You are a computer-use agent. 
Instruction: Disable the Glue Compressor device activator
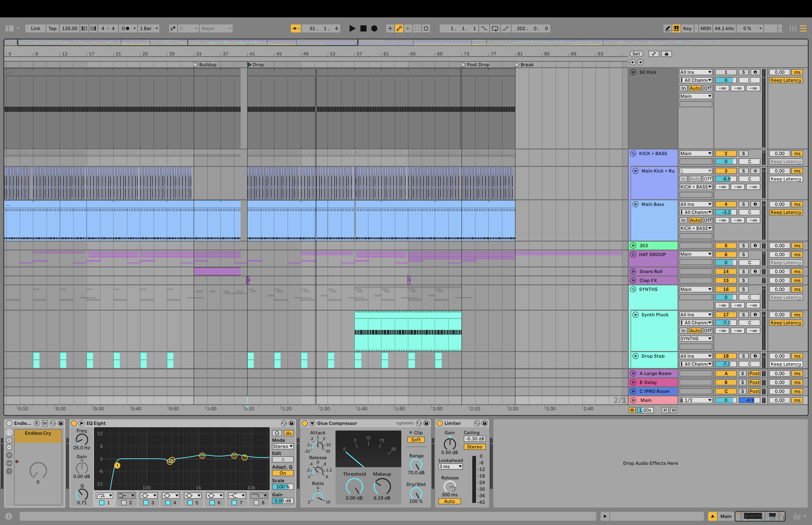305,423
